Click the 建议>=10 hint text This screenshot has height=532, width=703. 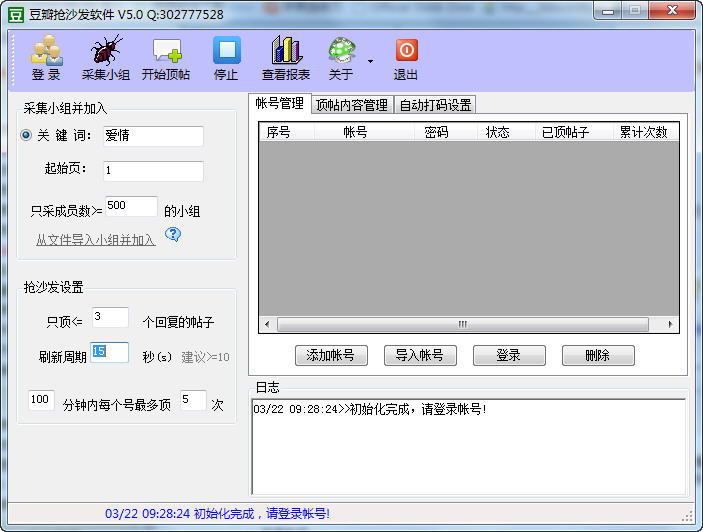coord(205,357)
